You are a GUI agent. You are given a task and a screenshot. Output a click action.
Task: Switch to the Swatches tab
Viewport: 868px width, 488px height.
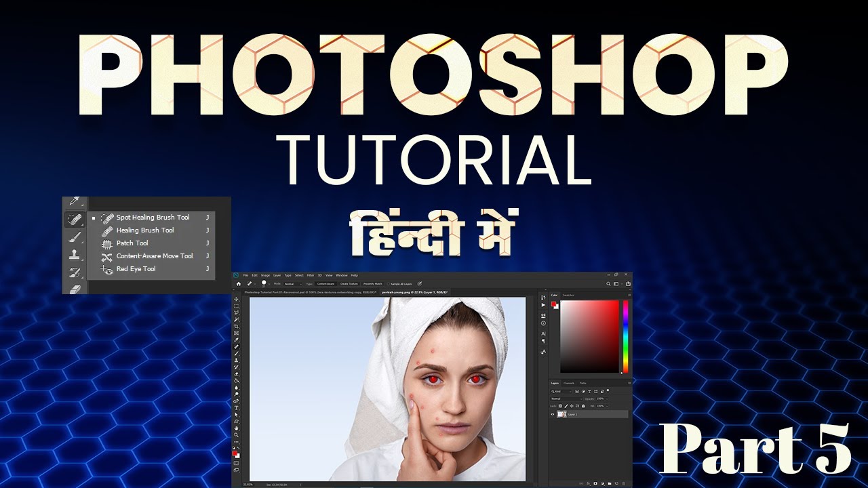click(x=568, y=295)
